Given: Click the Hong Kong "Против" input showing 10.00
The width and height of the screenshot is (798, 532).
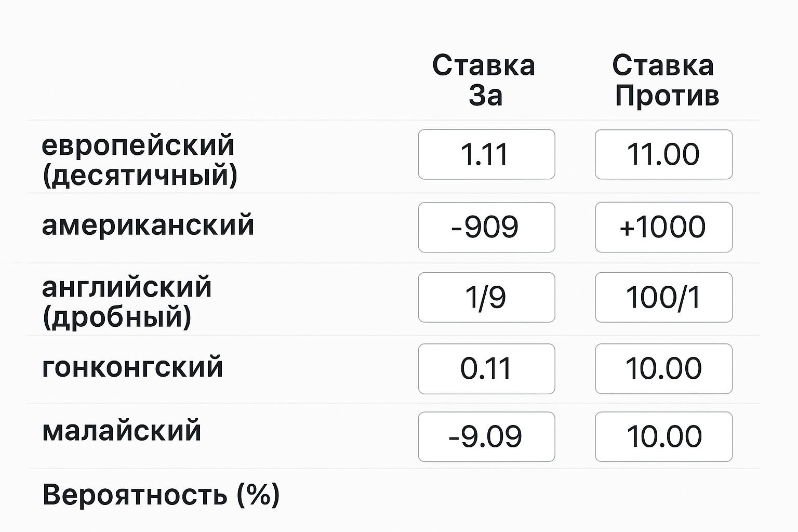Looking at the screenshot, I should point(663,369).
